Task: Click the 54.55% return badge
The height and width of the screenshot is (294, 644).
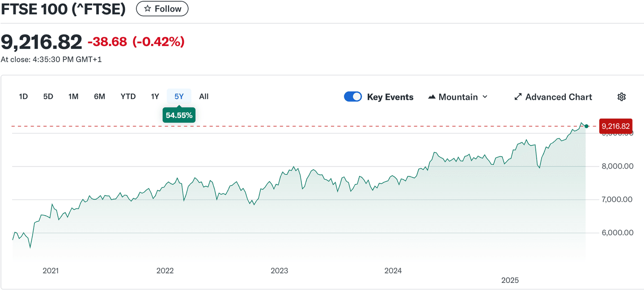Action: coord(179,115)
